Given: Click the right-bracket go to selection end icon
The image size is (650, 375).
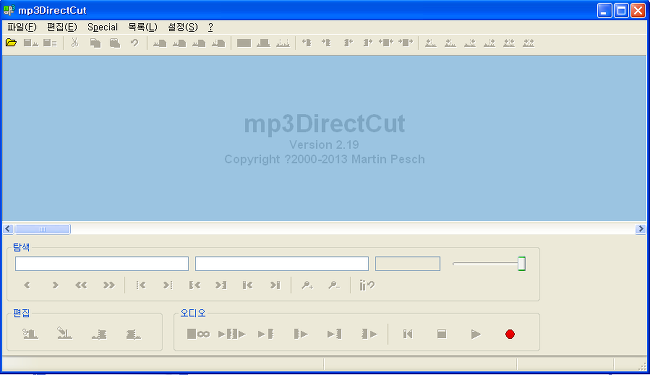Looking at the screenshot, I should pos(221,285).
